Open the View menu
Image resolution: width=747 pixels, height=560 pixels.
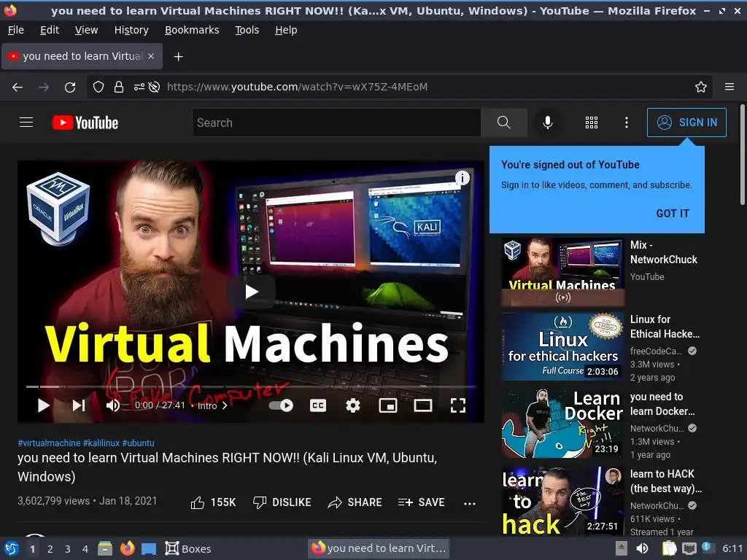[x=86, y=30]
